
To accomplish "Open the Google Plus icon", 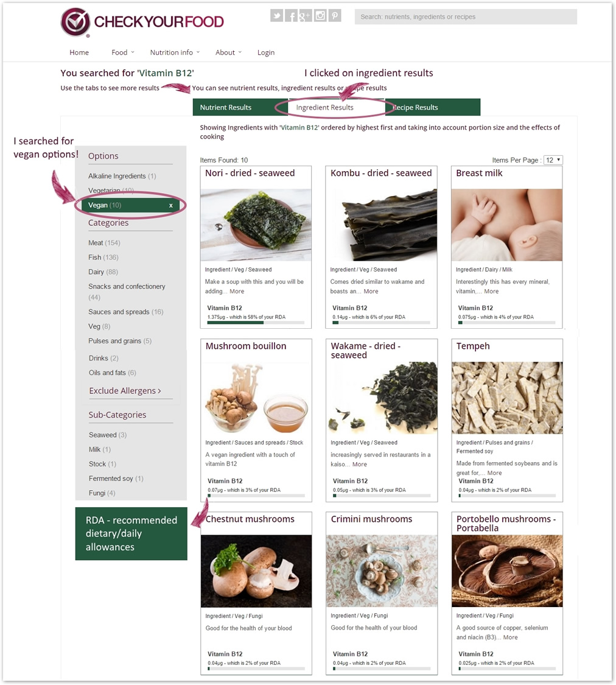I will pyautogui.click(x=305, y=16).
